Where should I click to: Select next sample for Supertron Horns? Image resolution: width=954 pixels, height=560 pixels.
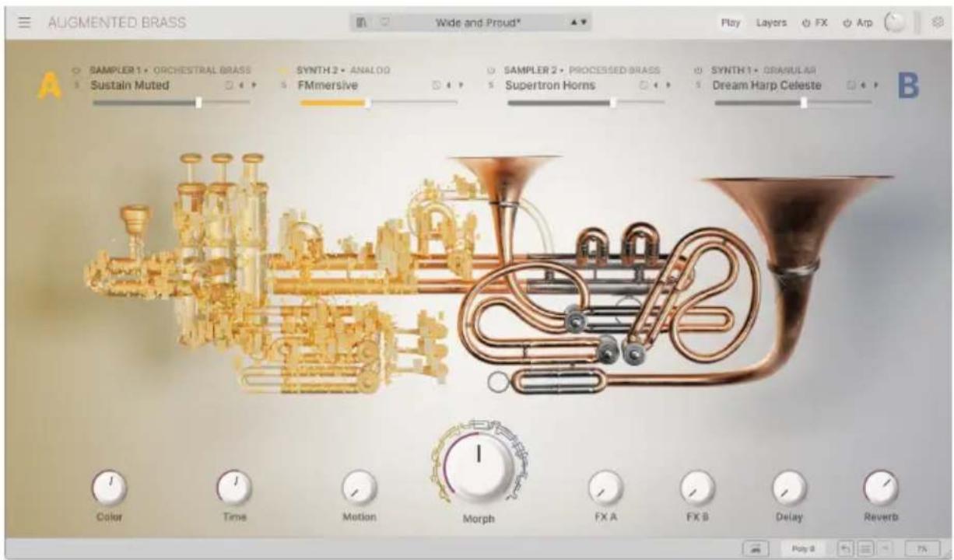click(668, 85)
